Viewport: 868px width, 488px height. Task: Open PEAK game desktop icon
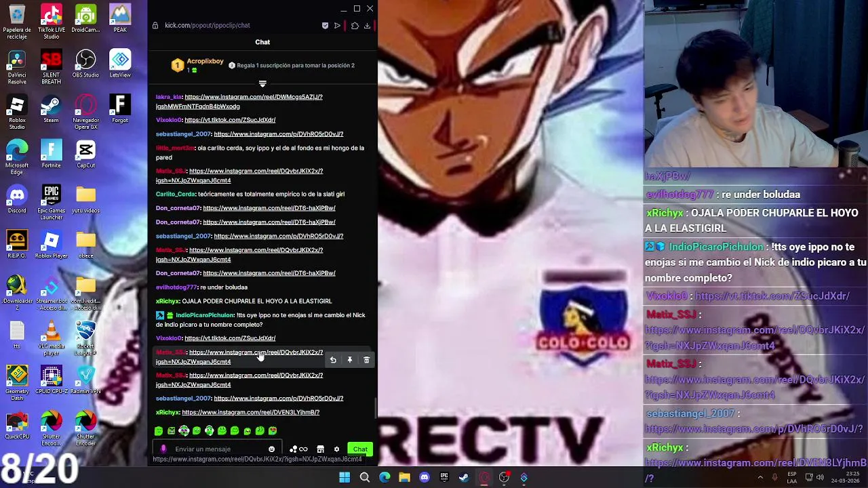(x=120, y=18)
